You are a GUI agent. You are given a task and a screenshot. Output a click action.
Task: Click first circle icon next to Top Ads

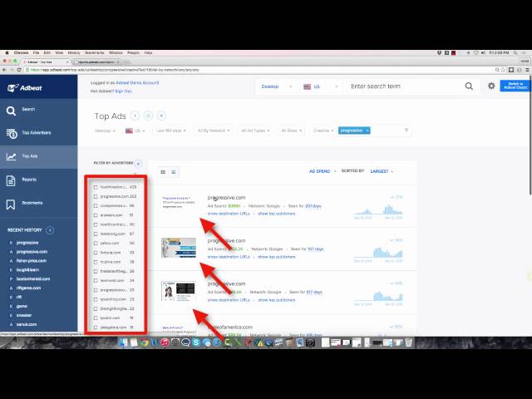click(135, 116)
